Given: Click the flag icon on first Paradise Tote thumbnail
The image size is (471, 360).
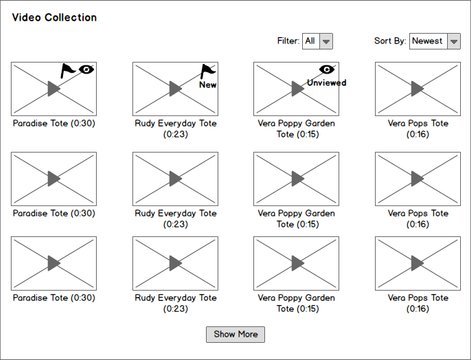Looking at the screenshot, I should point(68,71).
